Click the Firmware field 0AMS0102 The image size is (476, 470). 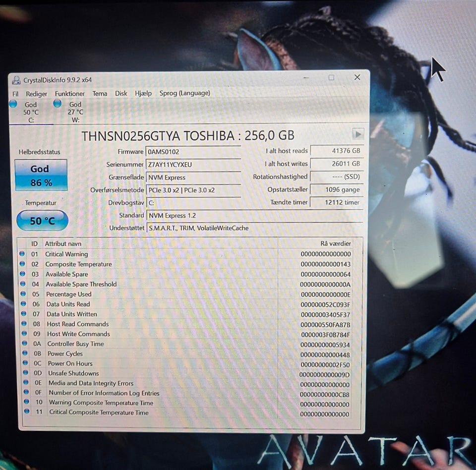[x=193, y=152]
